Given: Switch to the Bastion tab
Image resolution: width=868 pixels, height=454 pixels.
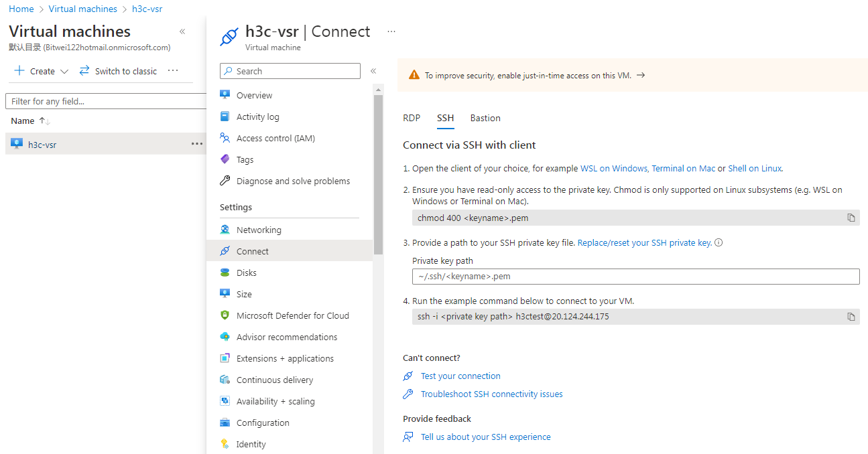Looking at the screenshot, I should point(485,118).
